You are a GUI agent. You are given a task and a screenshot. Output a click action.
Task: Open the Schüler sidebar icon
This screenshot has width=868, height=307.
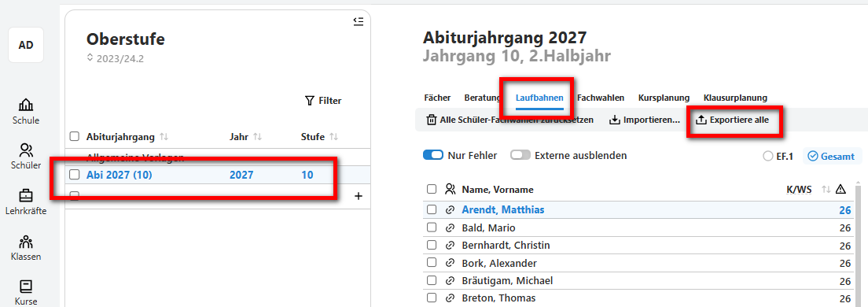(25, 150)
